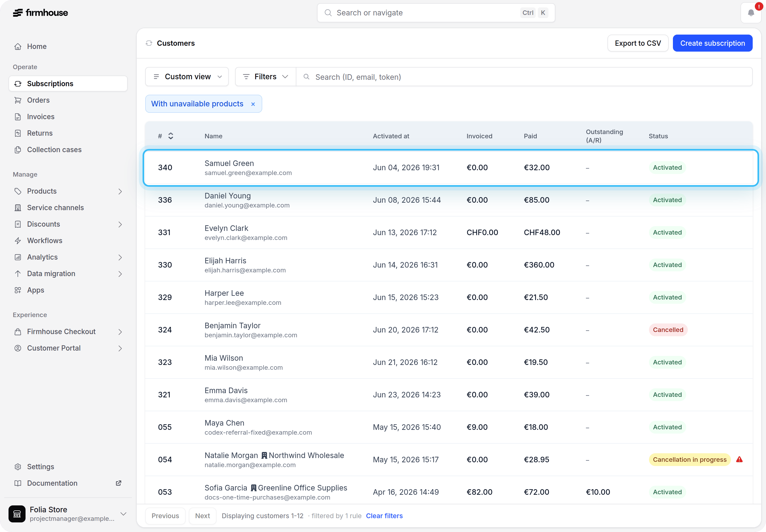The image size is (766, 532).
Task: Click the €9.00 invoiced amount for Maya Chen
Action: point(477,427)
